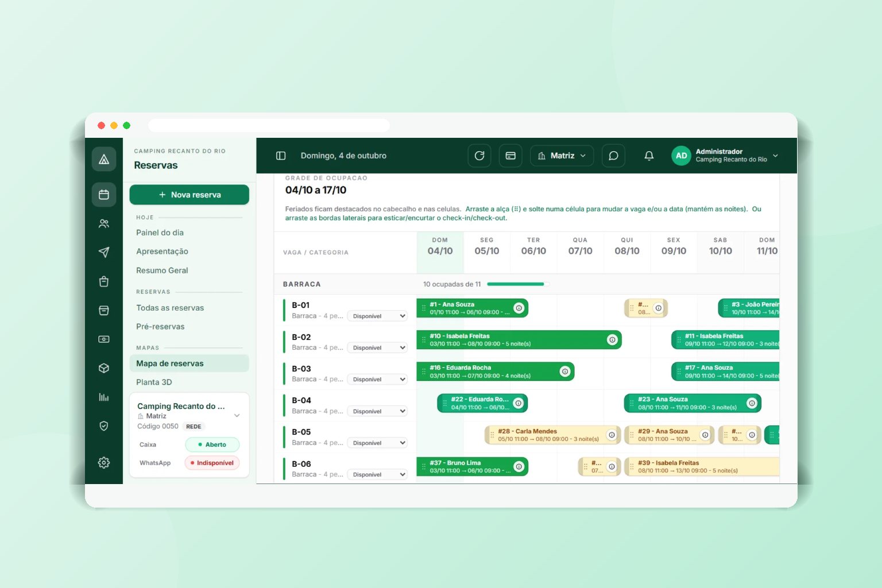Open the 3D cube box icon
The height and width of the screenshot is (588, 882).
(x=104, y=368)
